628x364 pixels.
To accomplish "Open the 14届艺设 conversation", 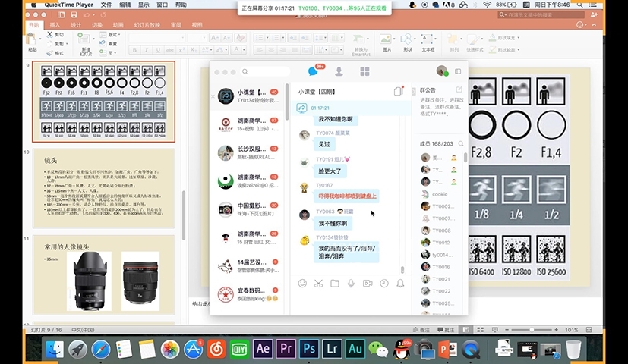I will click(x=248, y=266).
